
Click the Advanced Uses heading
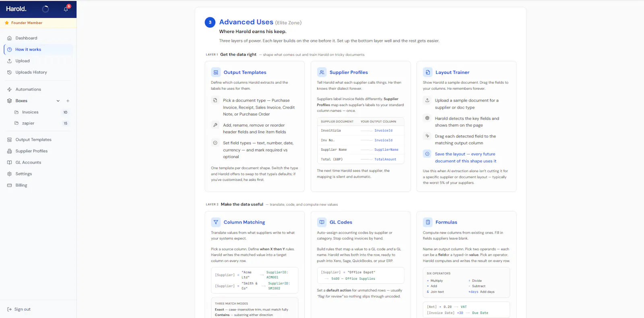(x=246, y=22)
